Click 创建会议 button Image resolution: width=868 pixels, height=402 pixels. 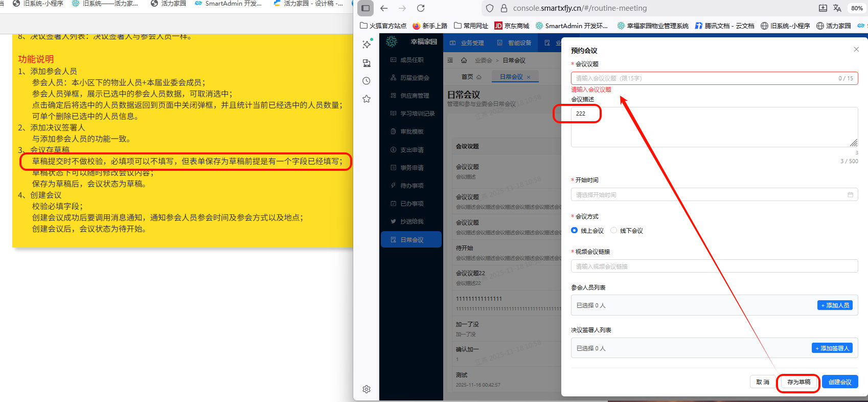point(840,382)
